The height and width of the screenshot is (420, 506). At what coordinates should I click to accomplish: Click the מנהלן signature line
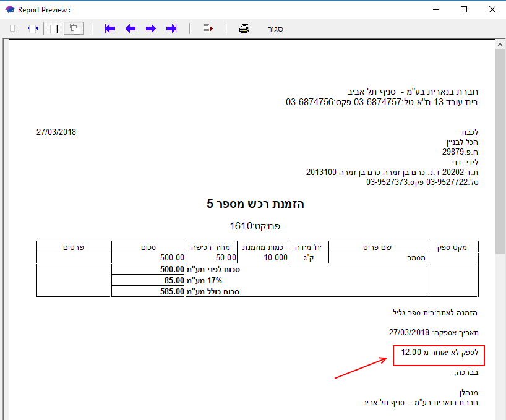coord(468,393)
